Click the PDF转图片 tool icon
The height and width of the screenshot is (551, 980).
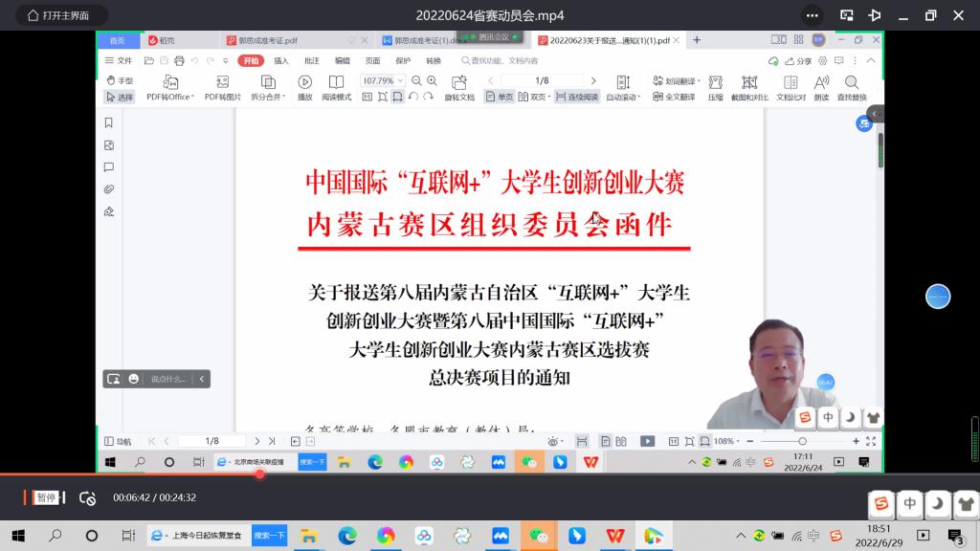coord(222,82)
